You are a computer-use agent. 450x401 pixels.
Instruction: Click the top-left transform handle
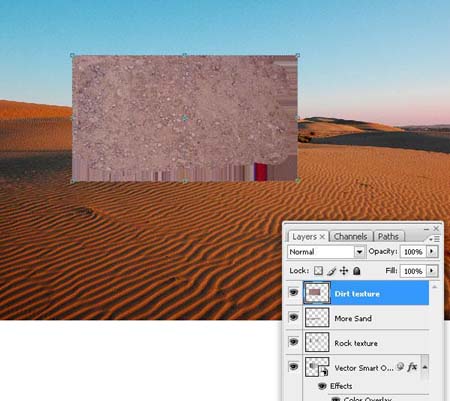pos(72,55)
